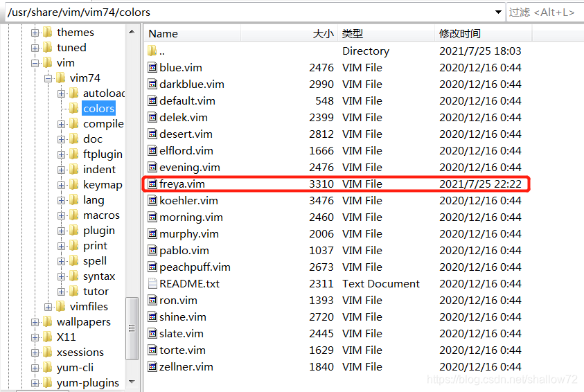Expand the tuned folder node
This screenshot has width=584, height=392.
(35, 48)
